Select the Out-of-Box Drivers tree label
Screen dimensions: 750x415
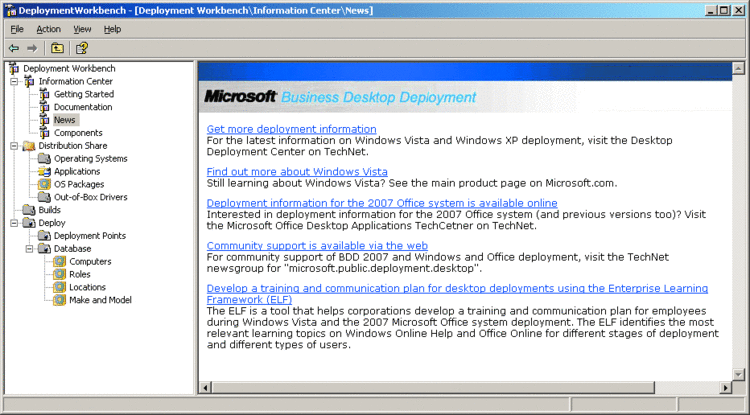[90, 197]
